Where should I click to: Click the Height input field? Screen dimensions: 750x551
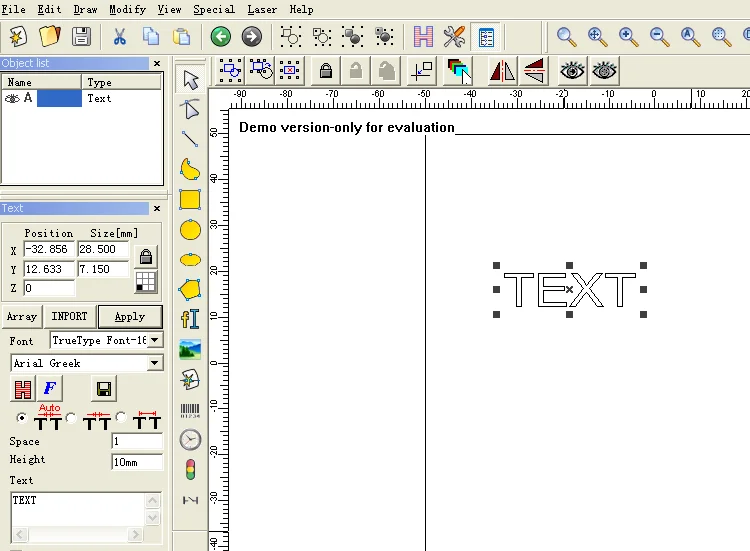(x=137, y=461)
